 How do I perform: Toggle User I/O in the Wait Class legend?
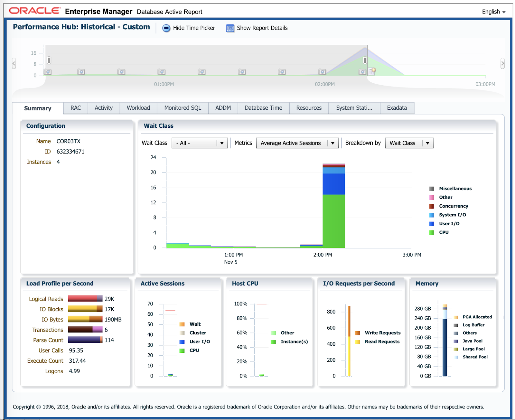(449, 223)
